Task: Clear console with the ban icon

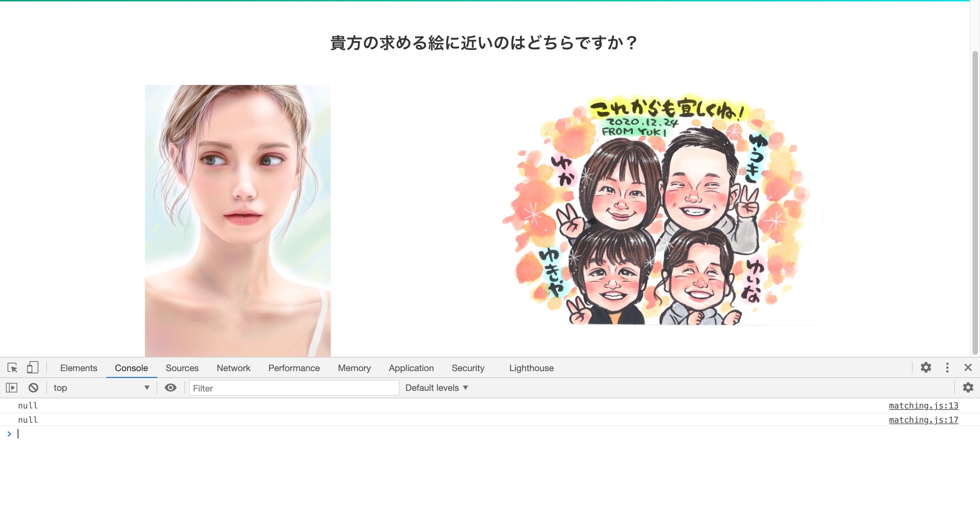Action: 33,388
